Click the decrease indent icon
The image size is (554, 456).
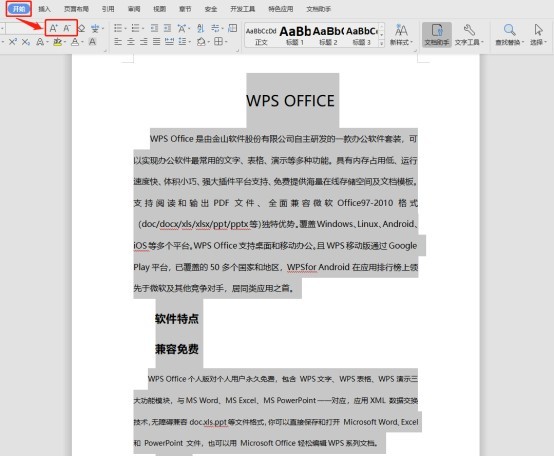[x=154, y=28]
